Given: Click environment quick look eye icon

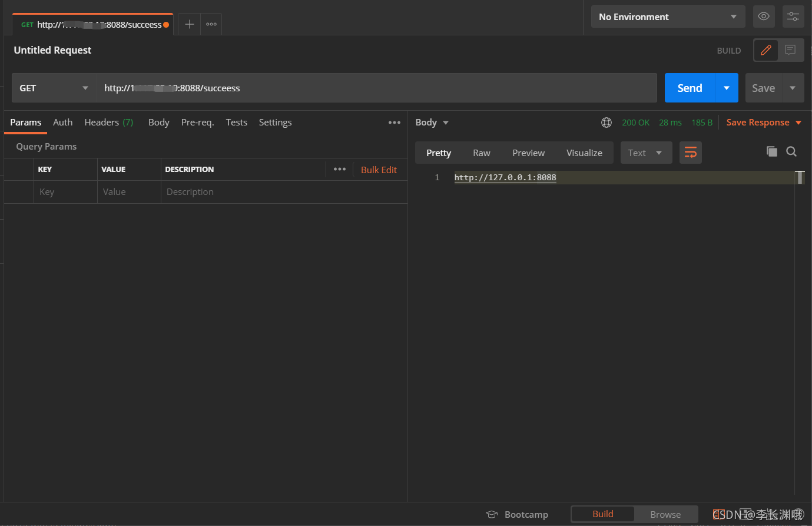Looking at the screenshot, I should [764, 16].
